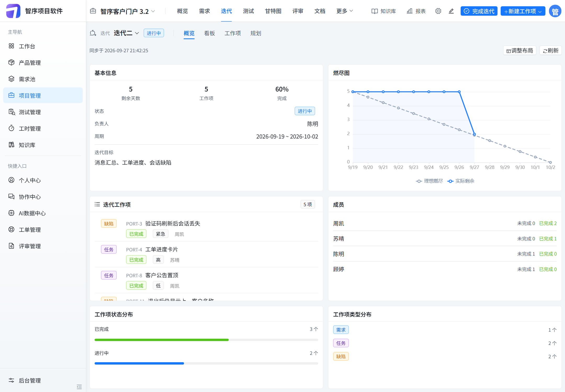Screen dimensions: 565x392
Task: Toggle 实际剩余 legend in burndown chart
Action: 461,181
